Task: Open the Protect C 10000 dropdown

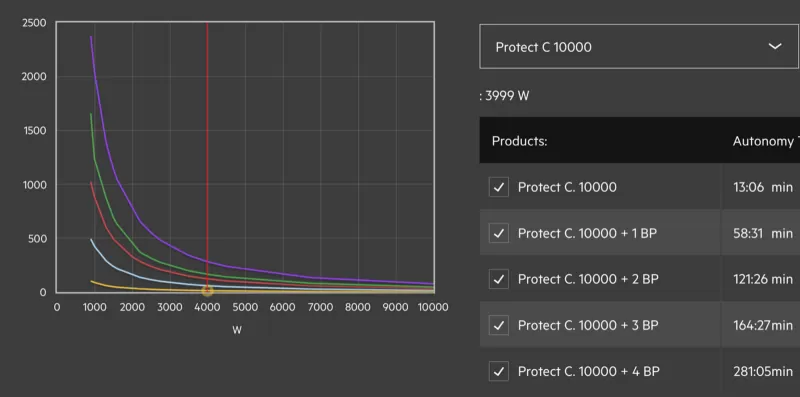Action: (639, 46)
